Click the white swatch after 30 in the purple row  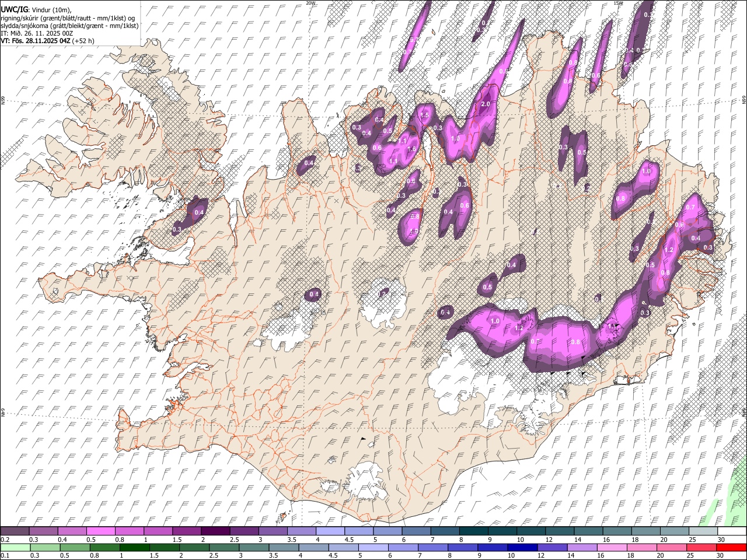(732, 531)
